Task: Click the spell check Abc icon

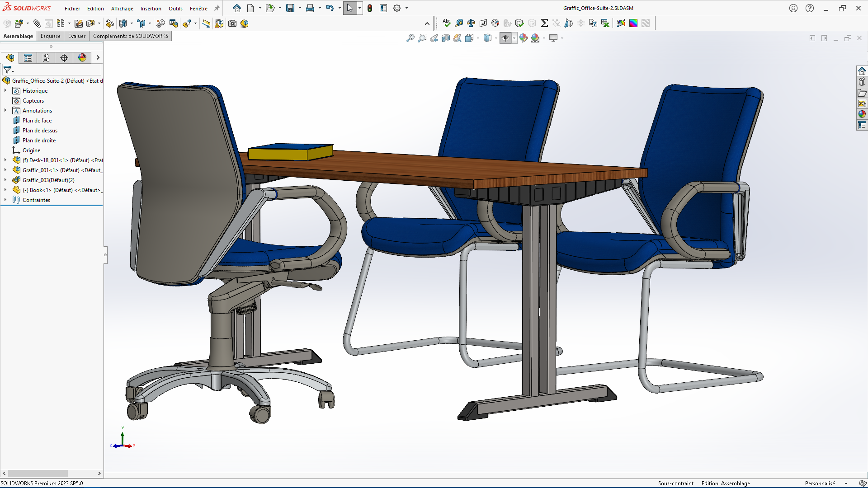Action: 447,23
